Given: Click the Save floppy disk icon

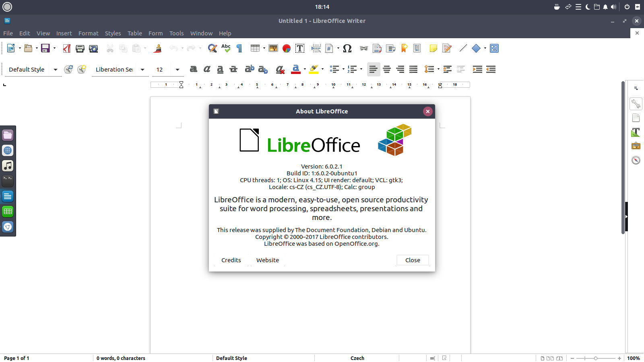Looking at the screenshot, I should (x=45, y=48).
